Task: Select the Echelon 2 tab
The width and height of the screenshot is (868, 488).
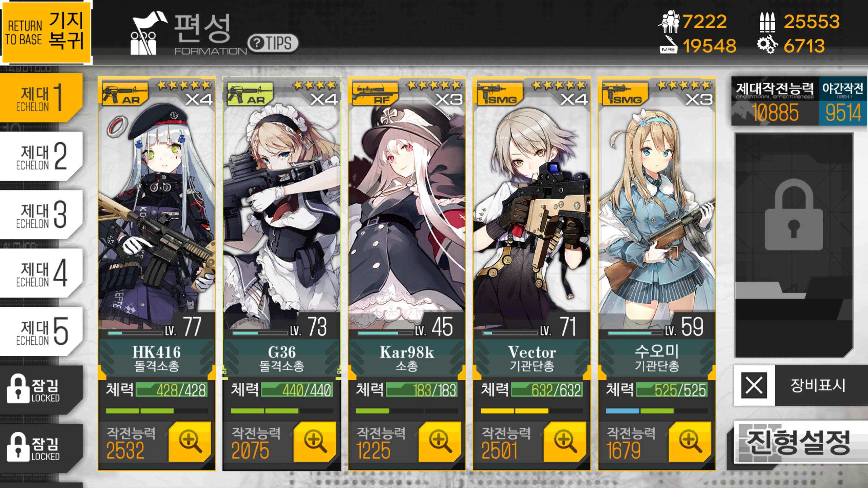Action: (41, 156)
